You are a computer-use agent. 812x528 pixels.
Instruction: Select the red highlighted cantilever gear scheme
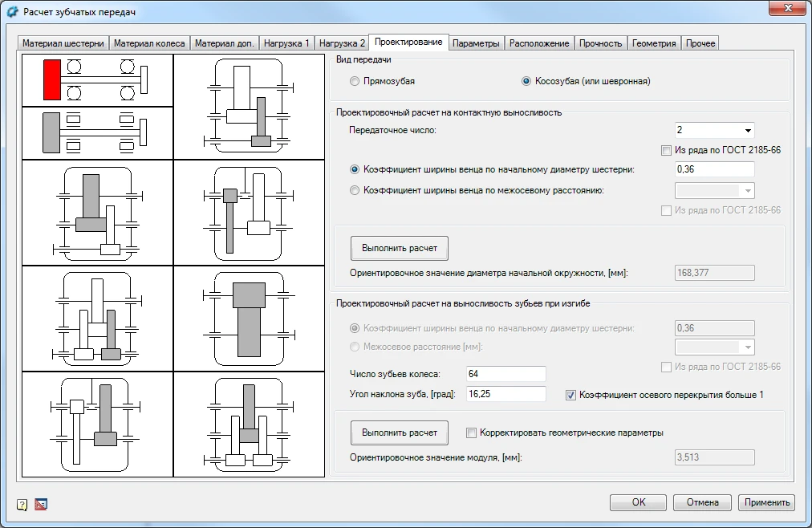pos(97,80)
